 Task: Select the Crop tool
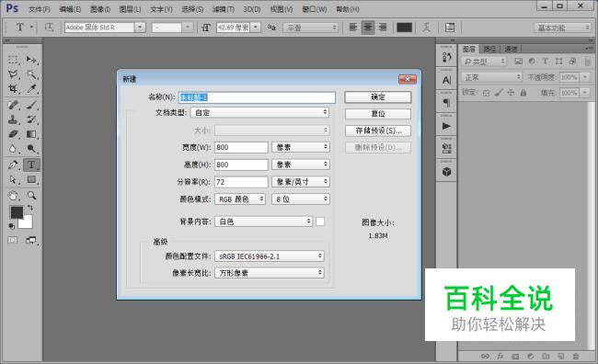(13, 89)
